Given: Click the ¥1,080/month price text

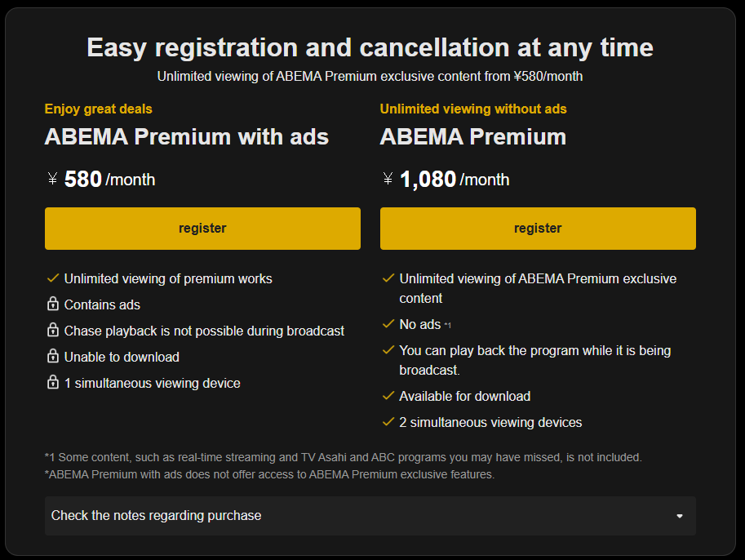Looking at the screenshot, I should pos(446,180).
